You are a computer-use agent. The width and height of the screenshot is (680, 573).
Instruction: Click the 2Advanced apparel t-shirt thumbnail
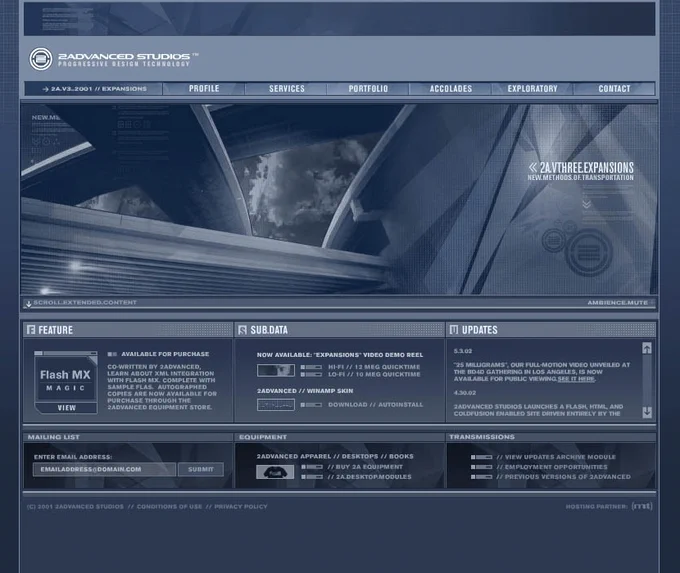click(x=275, y=472)
